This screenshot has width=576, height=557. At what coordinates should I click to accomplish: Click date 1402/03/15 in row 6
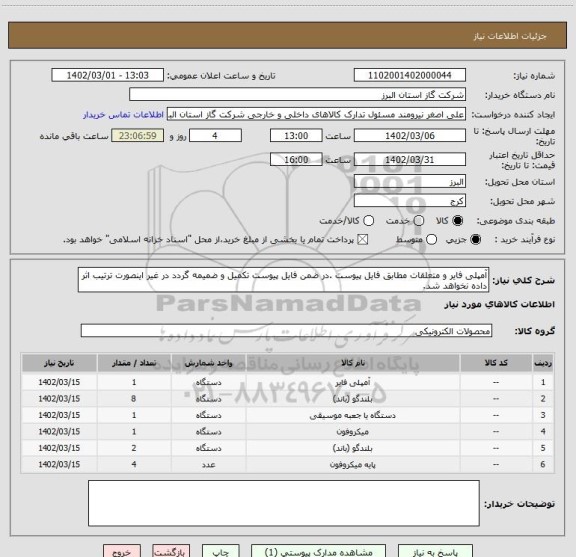(59, 464)
